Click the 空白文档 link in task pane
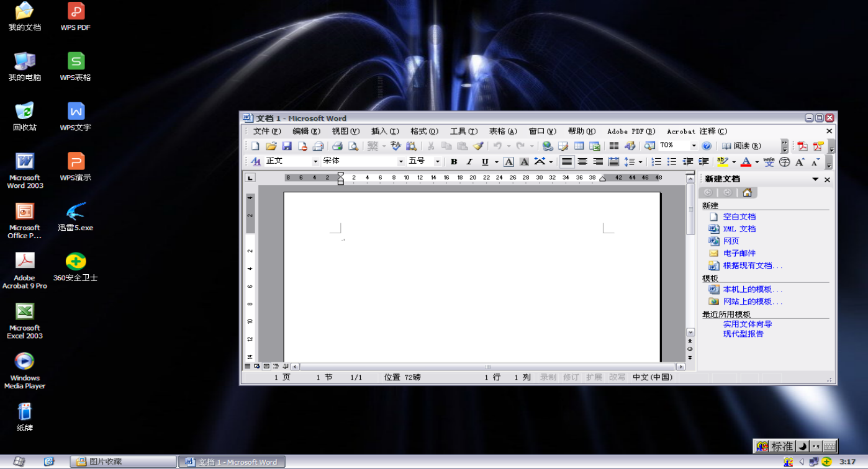 [739, 217]
